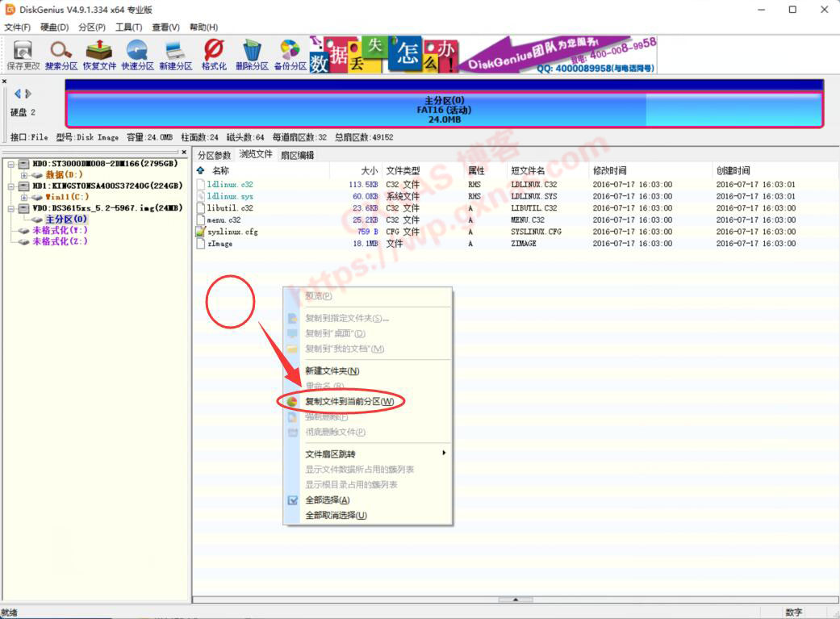The width and height of the screenshot is (840, 619).
Task: Click the 删除分区 (Delete Partition) trash icon
Action: pos(252,54)
